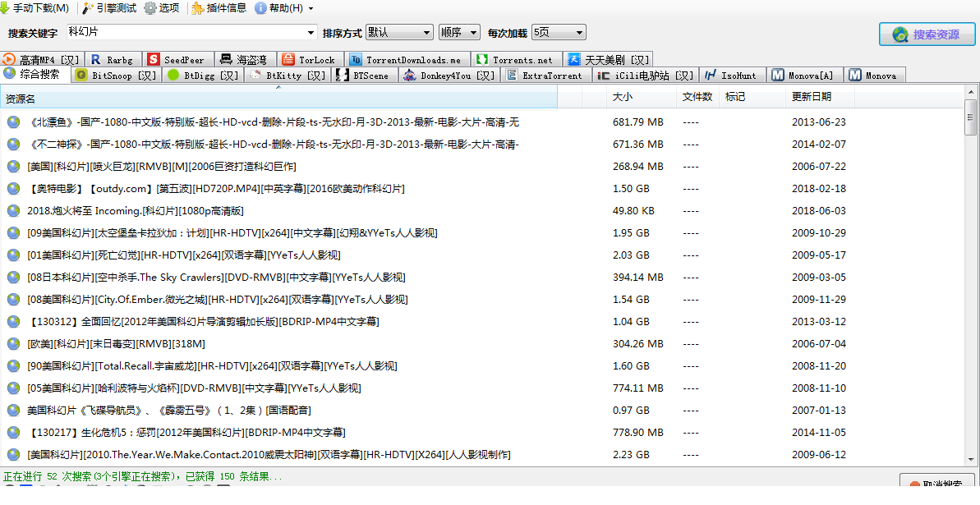Sort by the 文件数 column header
Image resolution: width=980 pixels, height=505 pixels.
[697, 98]
